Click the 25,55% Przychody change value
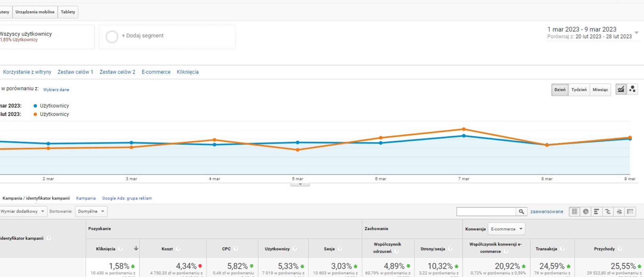 click(623, 266)
